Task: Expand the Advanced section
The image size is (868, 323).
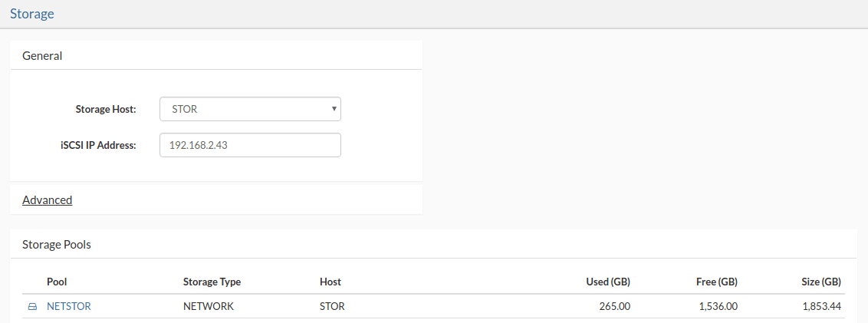Action: tap(47, 199)
